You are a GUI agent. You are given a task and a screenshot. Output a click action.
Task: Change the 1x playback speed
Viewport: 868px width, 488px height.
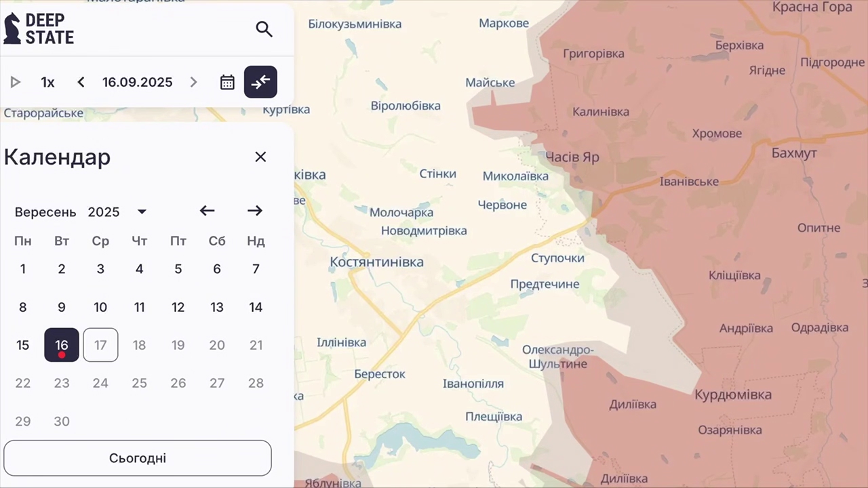pos(47,82)
